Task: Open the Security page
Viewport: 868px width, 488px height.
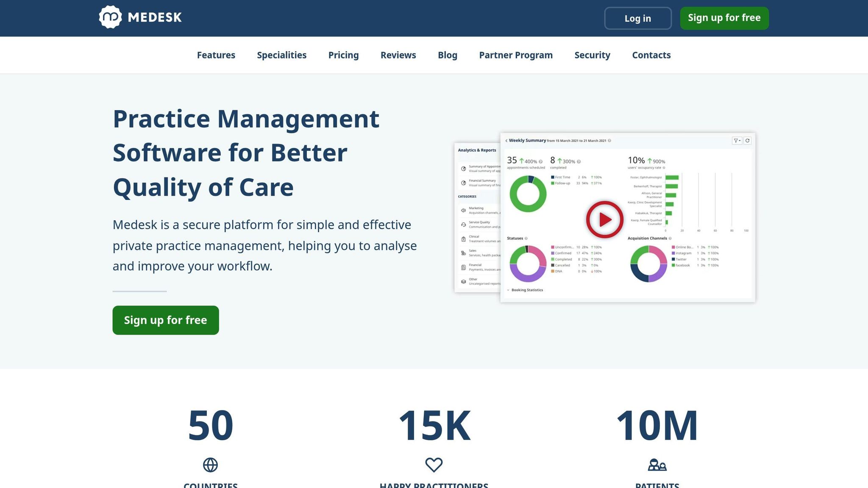Action: coord(592,55)
